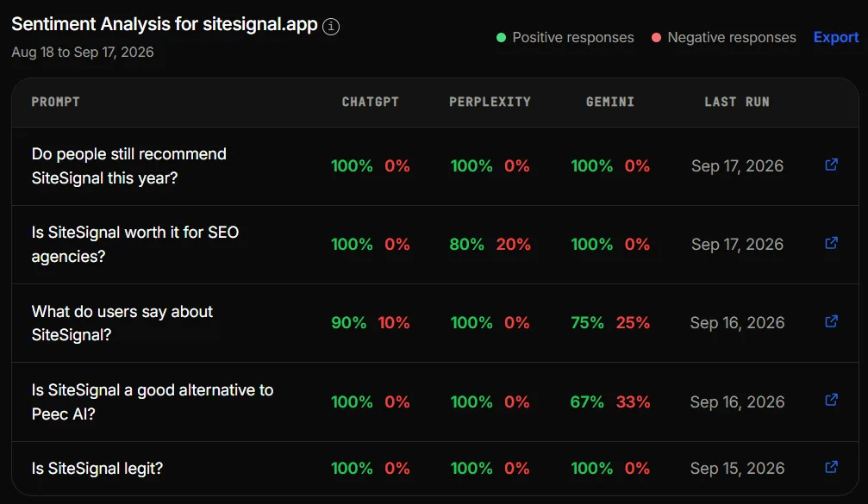868x504 pixels.
Task: Open external link for 'Is SiteSignal legit?' row
Action: coord(831,468)
